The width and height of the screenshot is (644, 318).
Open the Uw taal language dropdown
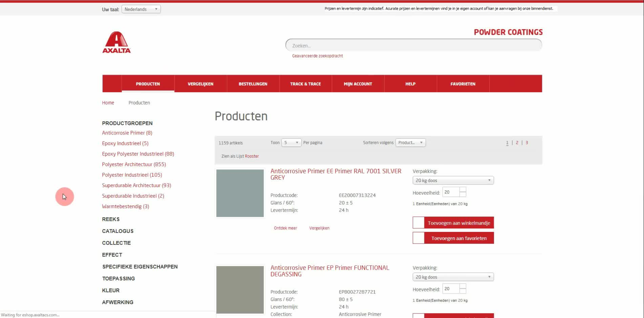tap(141, 9)
